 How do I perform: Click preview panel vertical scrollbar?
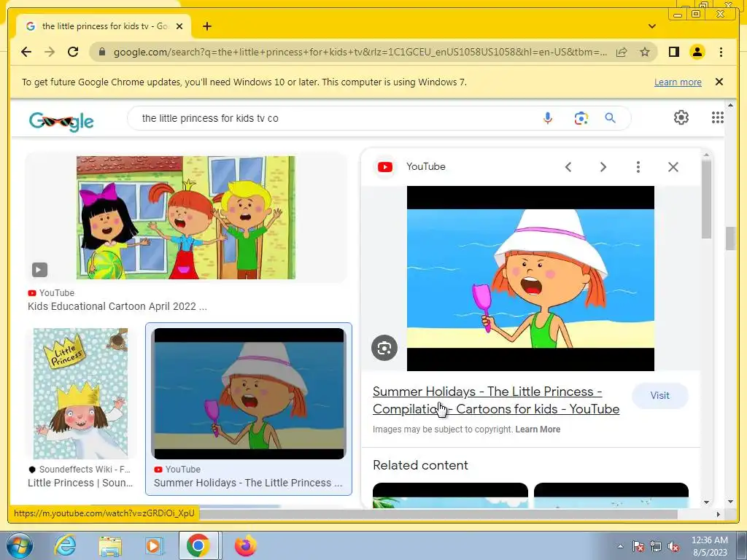(706, 199)
